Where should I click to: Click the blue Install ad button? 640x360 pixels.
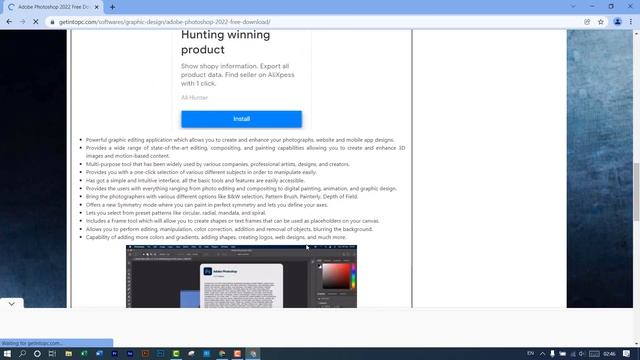pos(242,119)
